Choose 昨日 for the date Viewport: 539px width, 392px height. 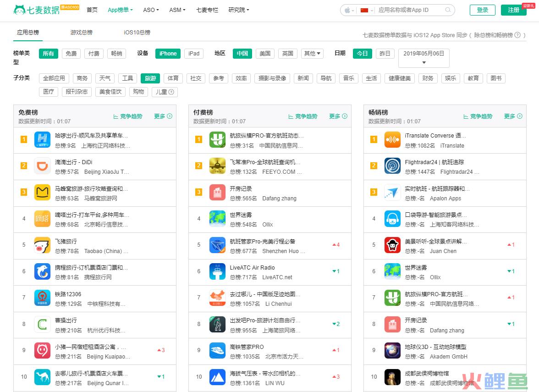(385, 54)
